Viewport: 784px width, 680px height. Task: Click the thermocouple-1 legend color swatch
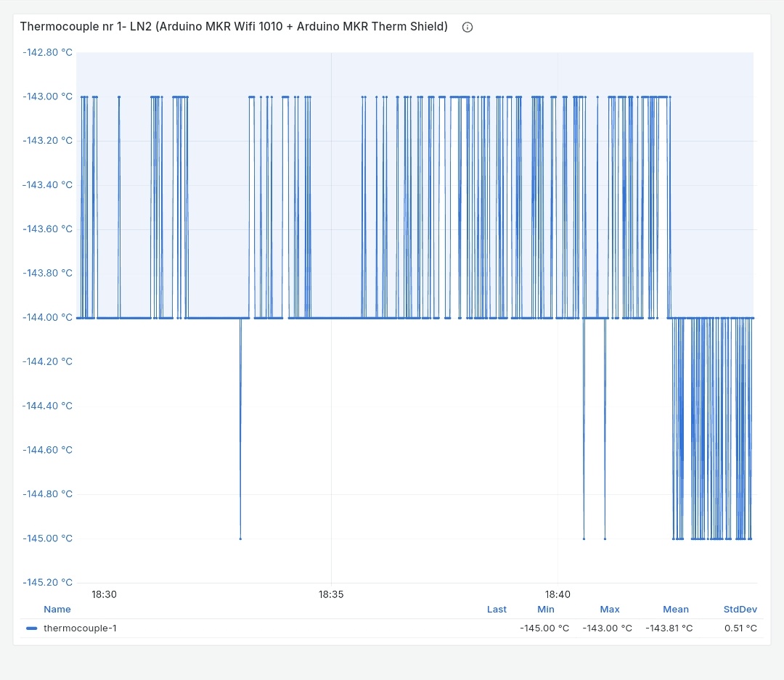click(x=31, y=628)
